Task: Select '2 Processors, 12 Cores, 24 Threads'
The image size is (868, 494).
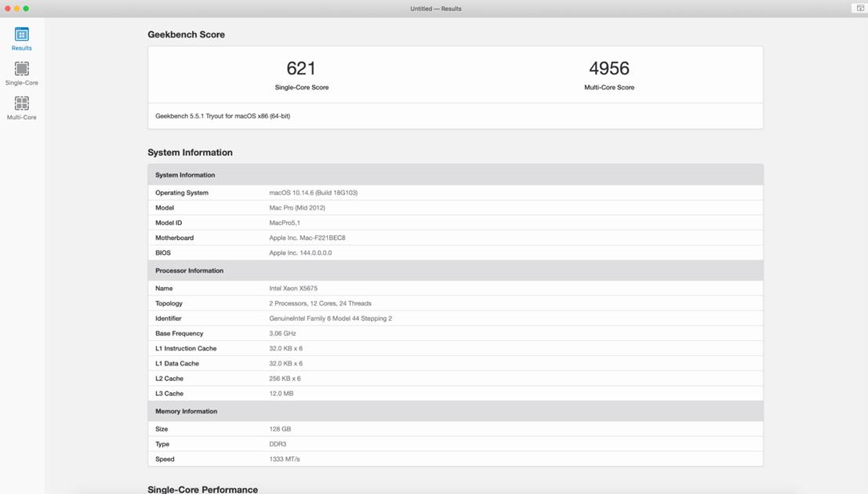Action: (321, 303)
